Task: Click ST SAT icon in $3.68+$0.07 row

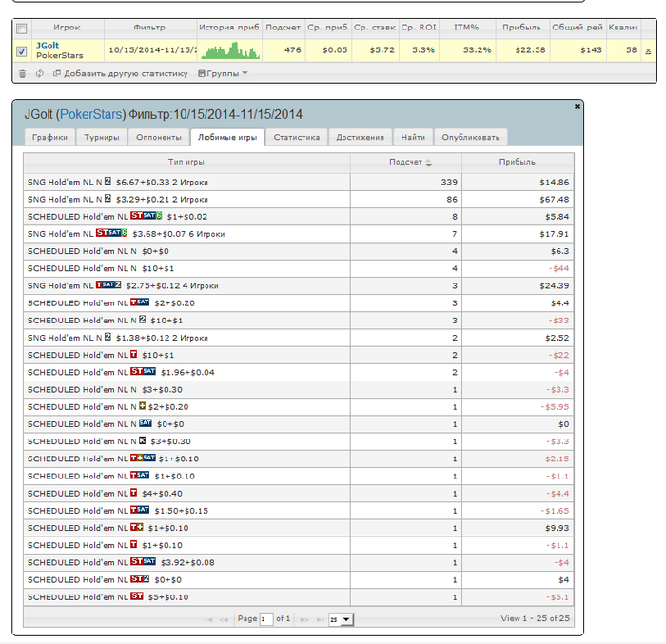Action: pyautogui.click(x=111, y=233)
